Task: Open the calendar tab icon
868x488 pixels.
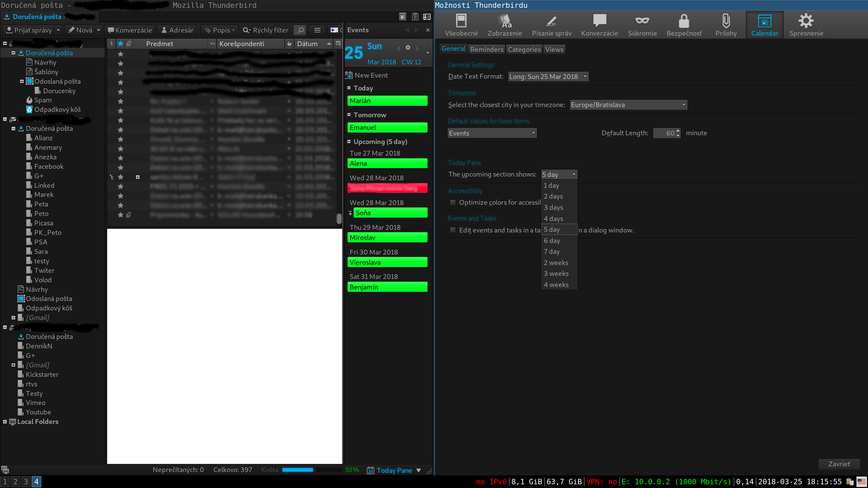Action: [402, 17]
